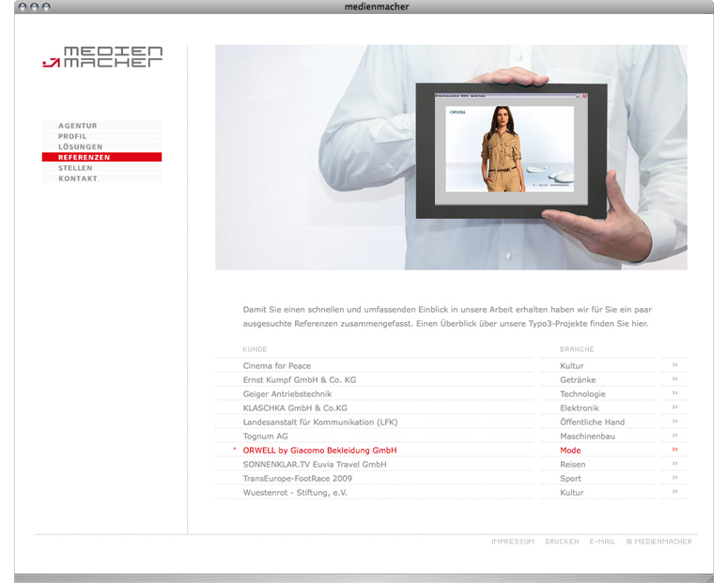This screenshot has width=728, height=583.
Task: Open the Agentur menu item
Action: [x=101, y=125]
